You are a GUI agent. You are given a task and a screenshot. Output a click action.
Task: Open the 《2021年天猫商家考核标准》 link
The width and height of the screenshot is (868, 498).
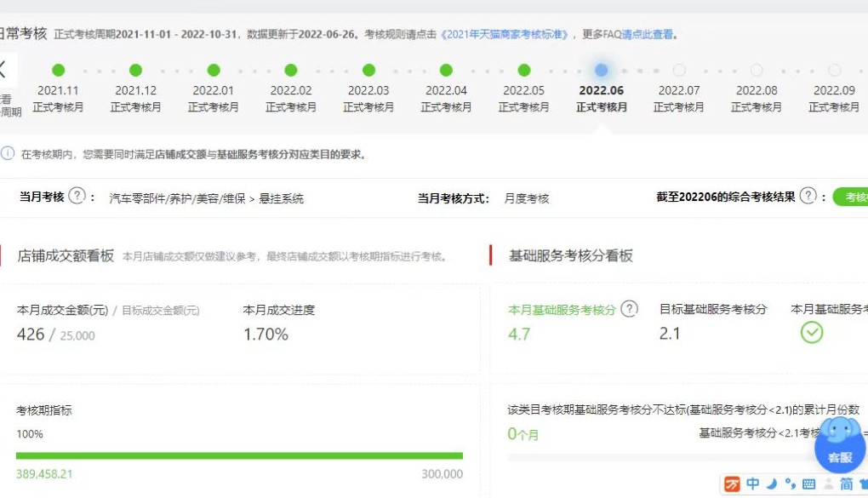505,34
